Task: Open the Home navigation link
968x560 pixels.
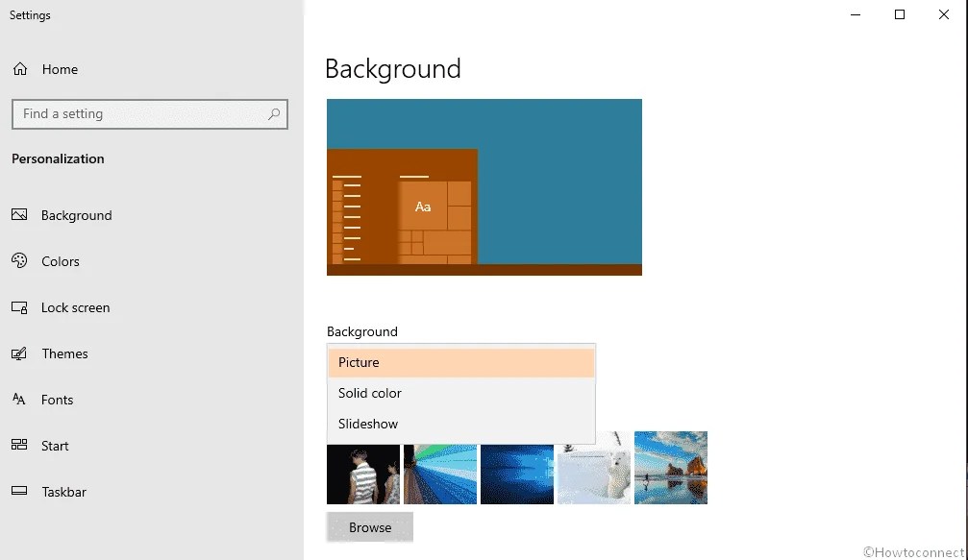Action: pos(60,68)
